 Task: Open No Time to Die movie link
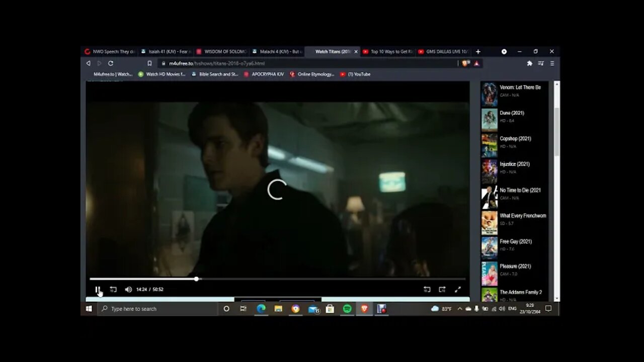click(520, 190)
